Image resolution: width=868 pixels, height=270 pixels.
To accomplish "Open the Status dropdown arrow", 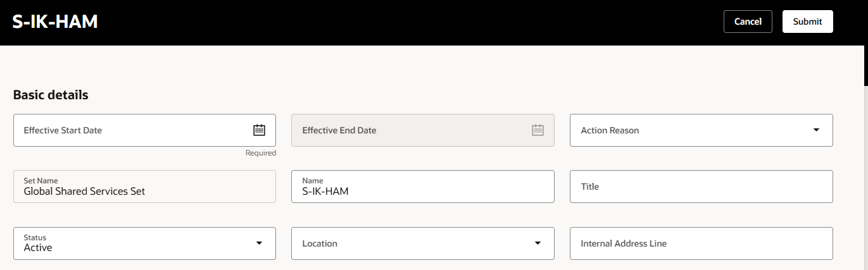I will [x=259, y=243].
